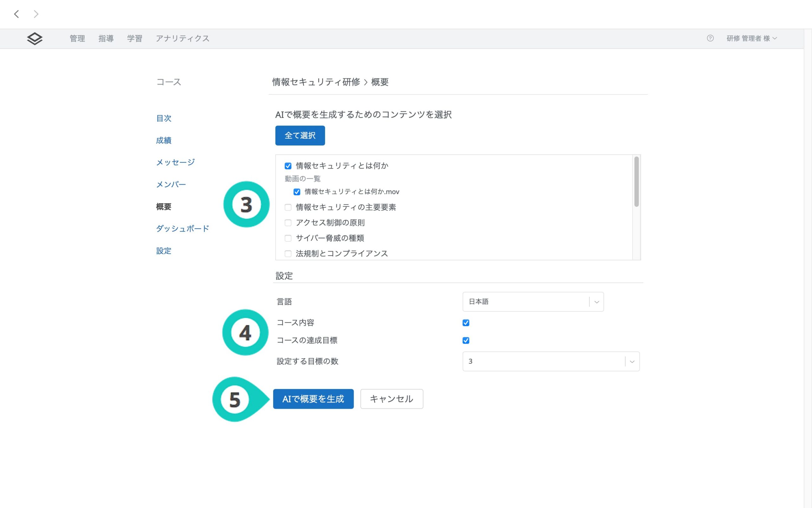Screen dimensions: 812x508
Task: Check 情報セキュリティの主要要素 checkbox
Action: [x=288, y=207]
